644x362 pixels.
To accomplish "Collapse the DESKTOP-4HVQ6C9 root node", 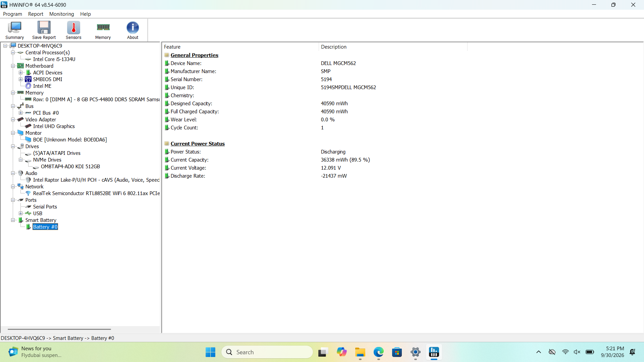I will (x=5, y=46).
